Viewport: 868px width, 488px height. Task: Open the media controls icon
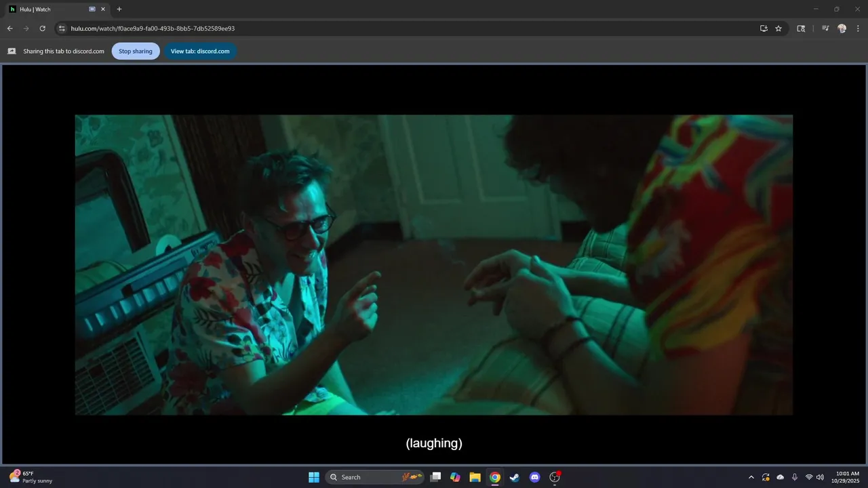pos(825,28)
